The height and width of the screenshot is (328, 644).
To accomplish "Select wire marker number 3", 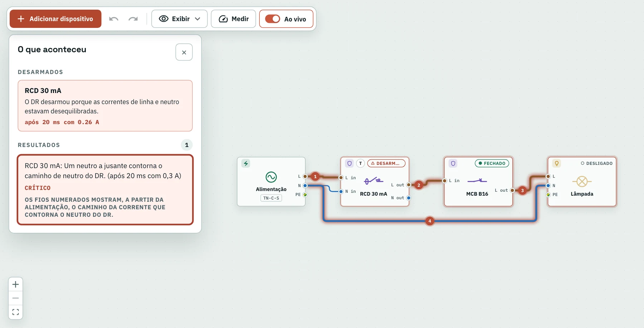I will [522, 190].
